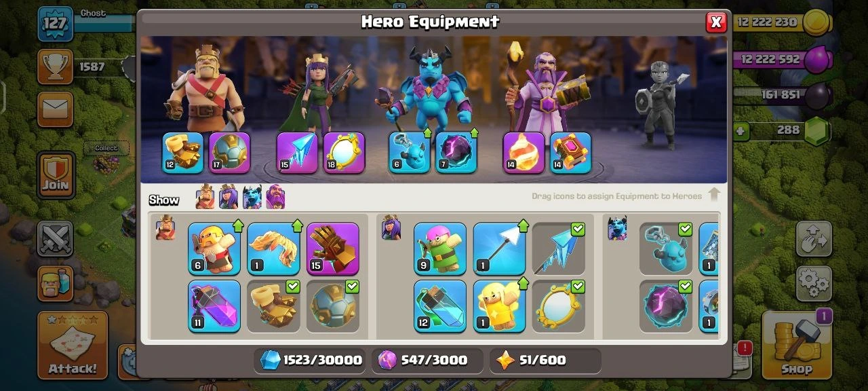868x391 pixels.
Task: Select equipped Magic Mirror with green checkmark
Action: pyautogui.click(x=559, y=306)
